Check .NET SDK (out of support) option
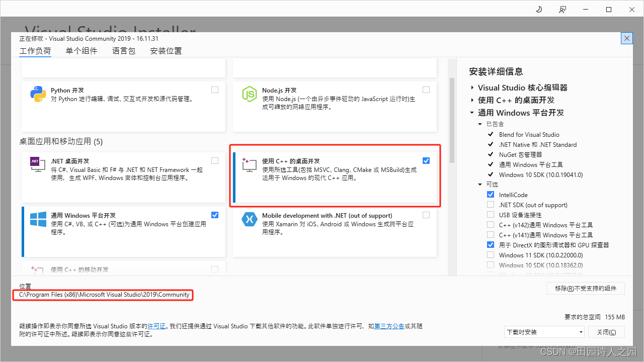This screenshot has width=644, height=362. pyautogui.click(x=491, y=205)
